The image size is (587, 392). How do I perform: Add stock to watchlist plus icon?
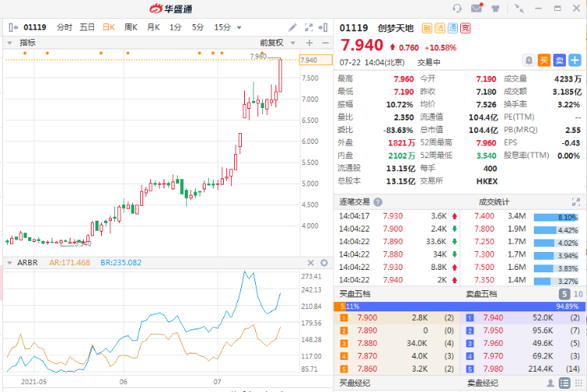click(574, 60)
